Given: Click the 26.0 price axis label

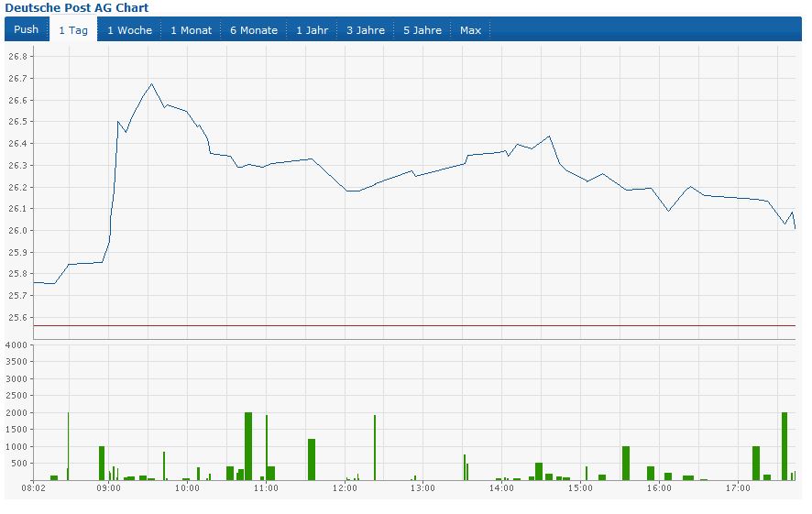Looking at the screenshot, I should click(x=17, y=230).
